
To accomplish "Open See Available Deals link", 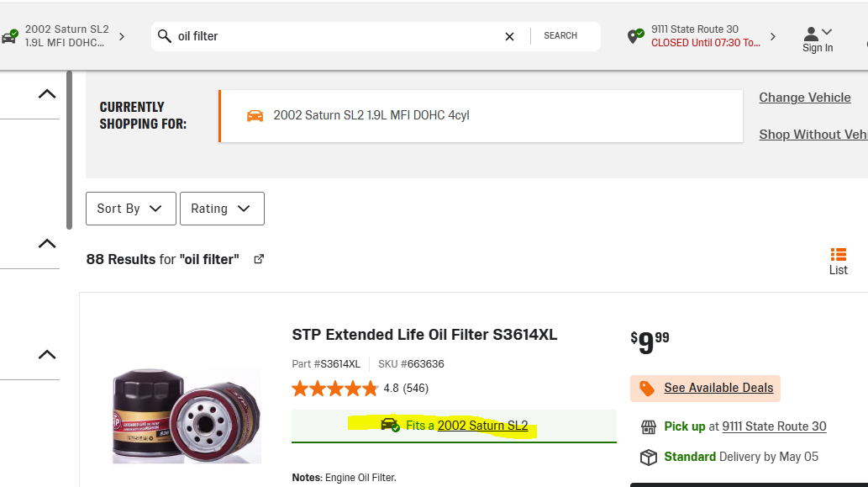I will point(718,388).
